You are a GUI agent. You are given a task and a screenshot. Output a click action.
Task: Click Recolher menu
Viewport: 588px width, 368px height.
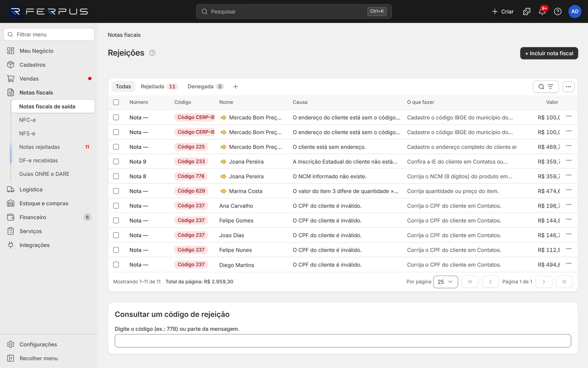point(49,358)
